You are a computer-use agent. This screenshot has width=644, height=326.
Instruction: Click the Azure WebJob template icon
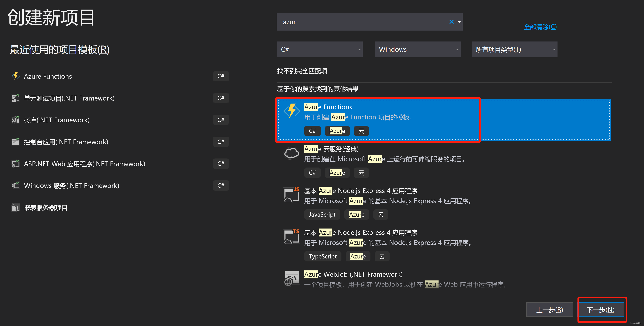click(291, 278)
